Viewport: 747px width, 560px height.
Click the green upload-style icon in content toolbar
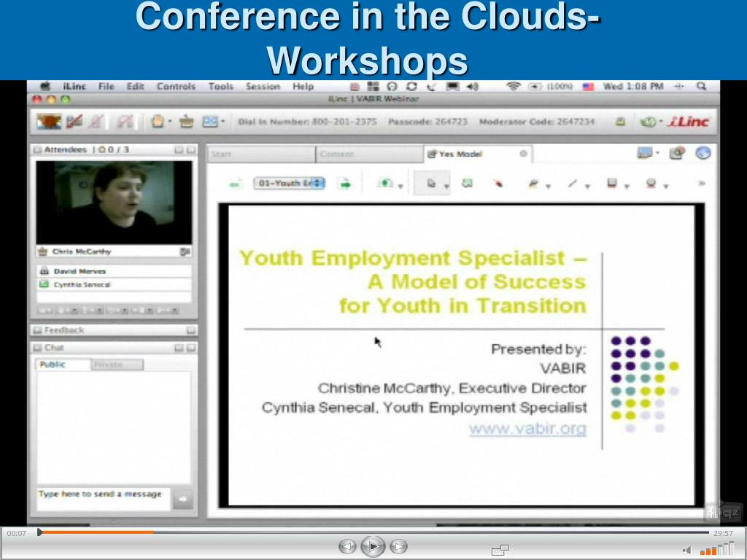click(385, 183)
